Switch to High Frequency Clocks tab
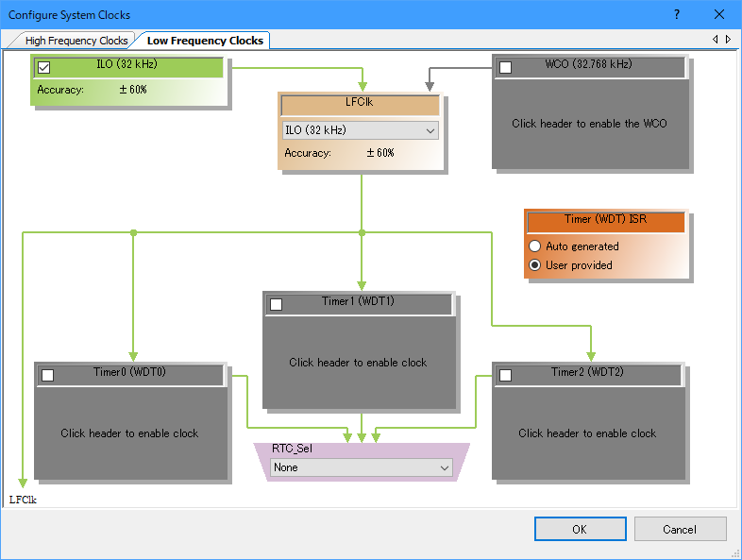Screen dimensions: 742x560 click(76, 41)
